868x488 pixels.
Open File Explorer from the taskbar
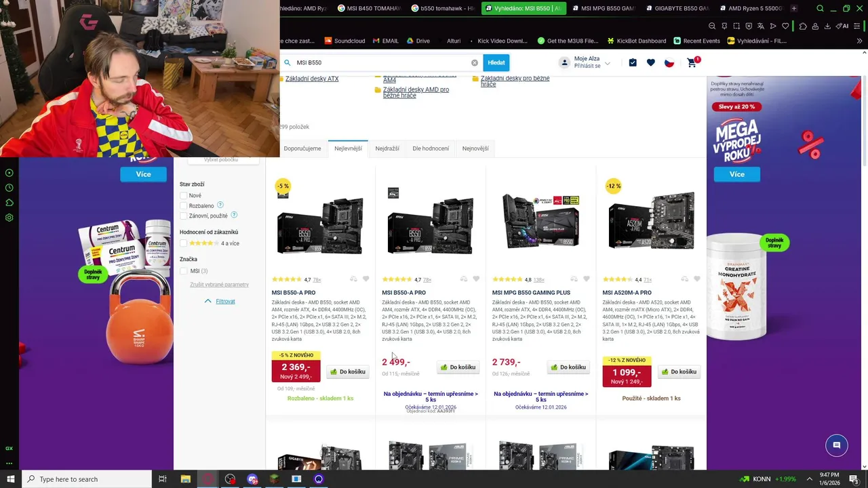point(185,479)
